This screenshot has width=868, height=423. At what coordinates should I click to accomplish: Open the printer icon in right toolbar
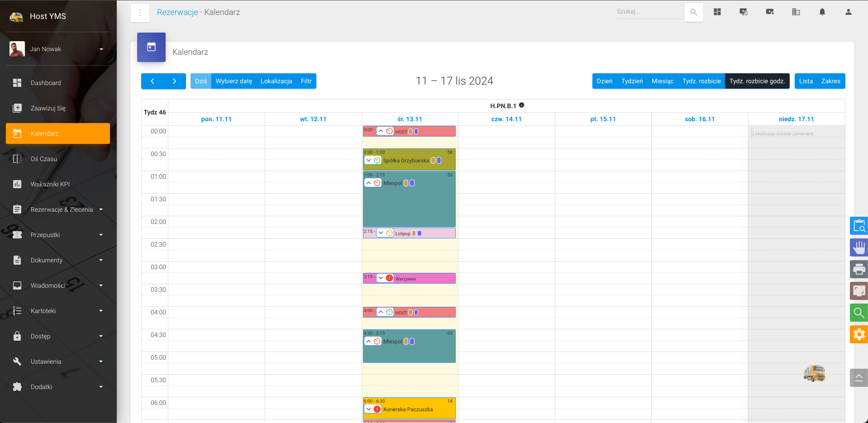coord(858,270)
